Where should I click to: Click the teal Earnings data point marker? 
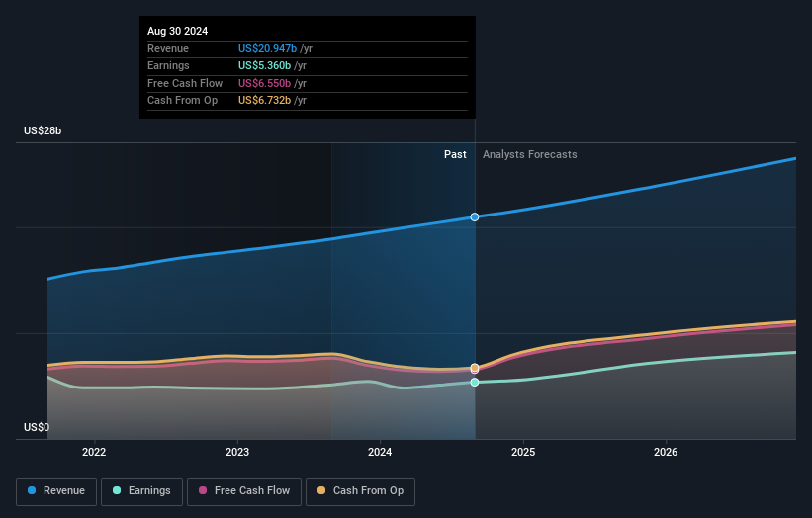click(475, 382)
